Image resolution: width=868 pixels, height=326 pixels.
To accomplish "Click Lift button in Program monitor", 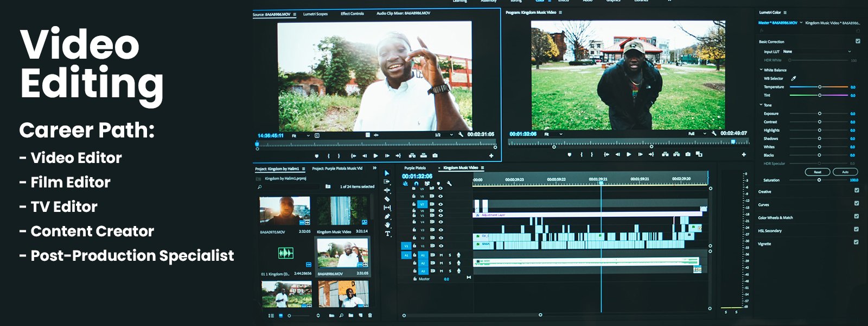I will click(x=665, y=154).
